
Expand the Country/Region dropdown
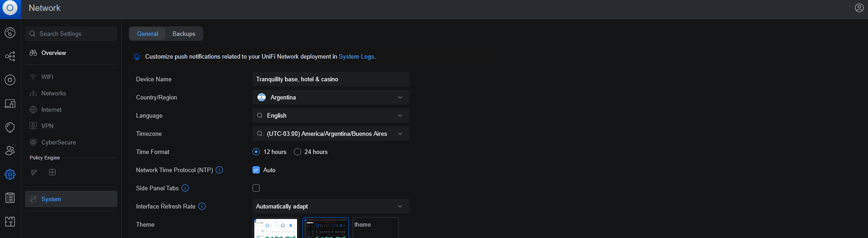coord(331,97)
